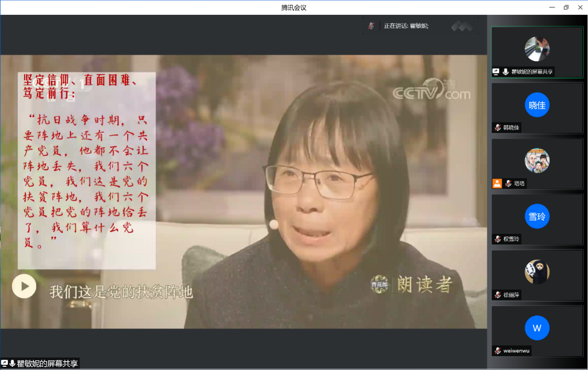Click the play button on the shared video

pos(24,286)
